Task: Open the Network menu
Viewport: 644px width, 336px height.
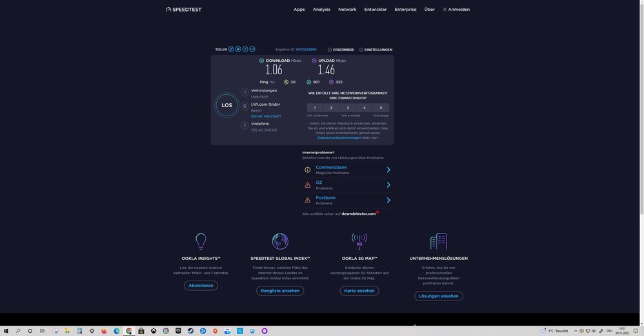Action: click(x=347, y=10)
